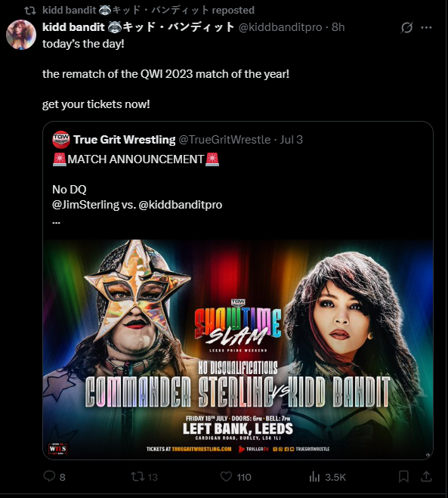The height and width of the screenshot is (498, 448).
Task: Open the view analytics bar chart icon
Action: click(x=314, y=476)
